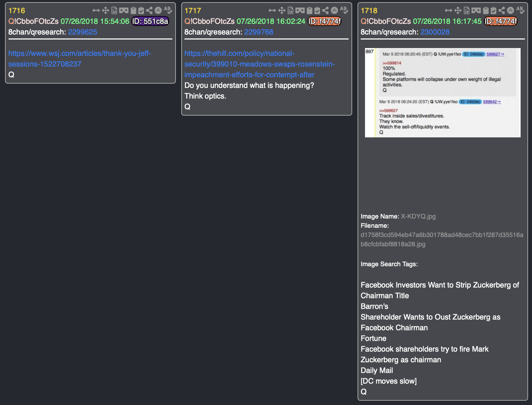This screenshot has height=405, width=532.
Task: Click the "Barron's" tag line
Action: tap(375, 306)
